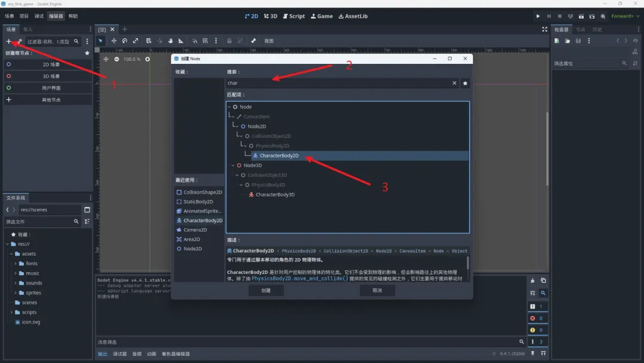Click the instantiate child scene link icon
644x363 pixels.
pyautogui.click(x=19, y=41)
